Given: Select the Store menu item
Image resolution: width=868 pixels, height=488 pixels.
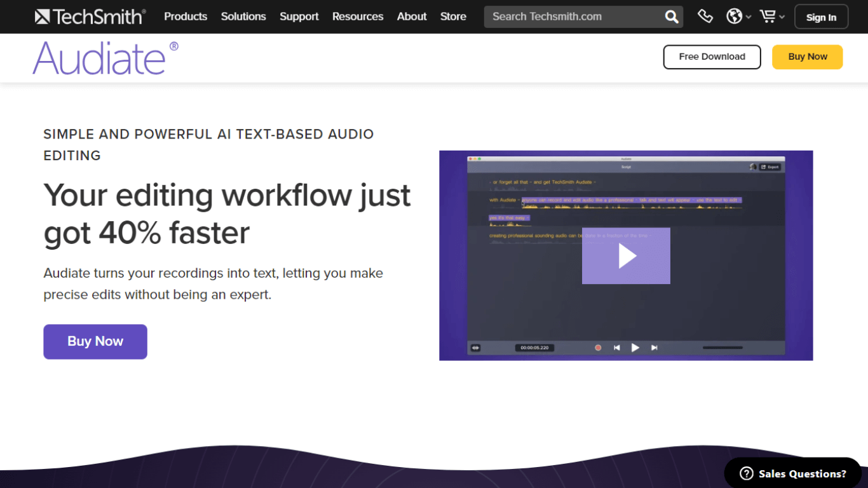Looking at the screenshot, I should tap(453, 17).
